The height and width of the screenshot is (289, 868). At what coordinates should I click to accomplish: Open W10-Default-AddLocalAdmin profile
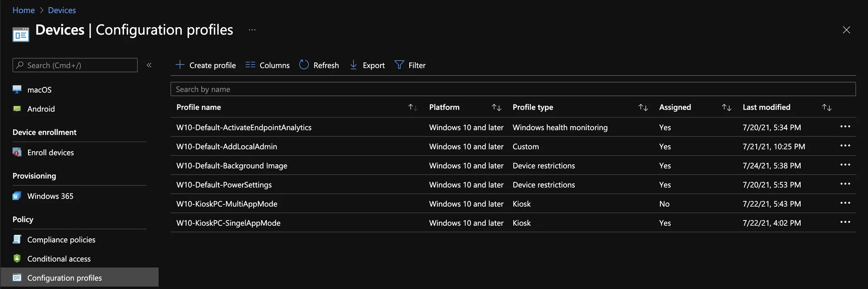227,146
